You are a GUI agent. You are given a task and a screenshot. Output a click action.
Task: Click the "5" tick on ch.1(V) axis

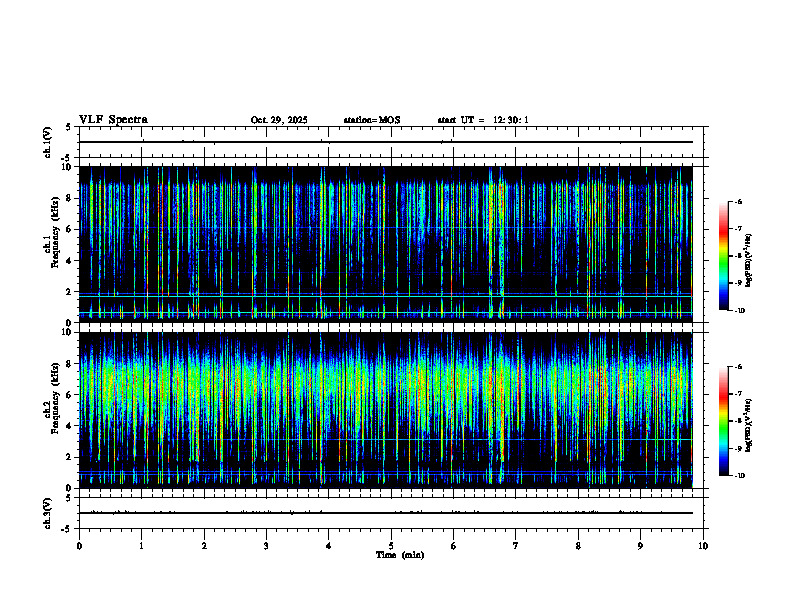68,127
